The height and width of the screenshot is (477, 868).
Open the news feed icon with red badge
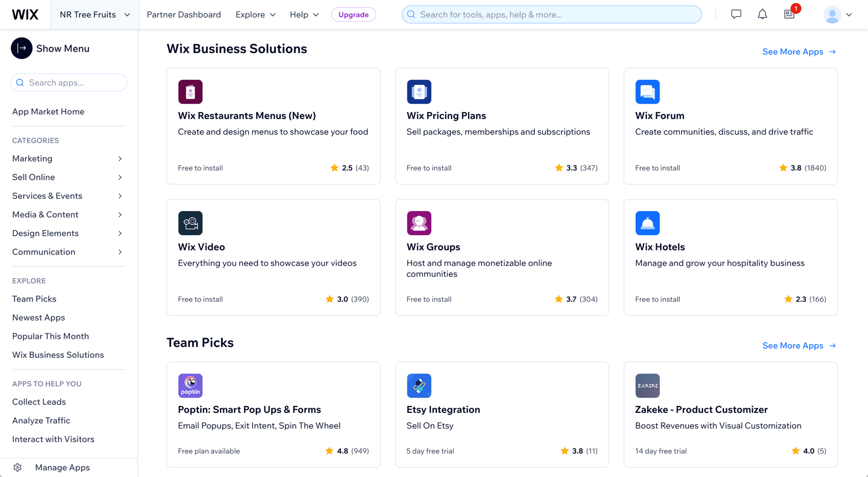[x=790, y=14]
